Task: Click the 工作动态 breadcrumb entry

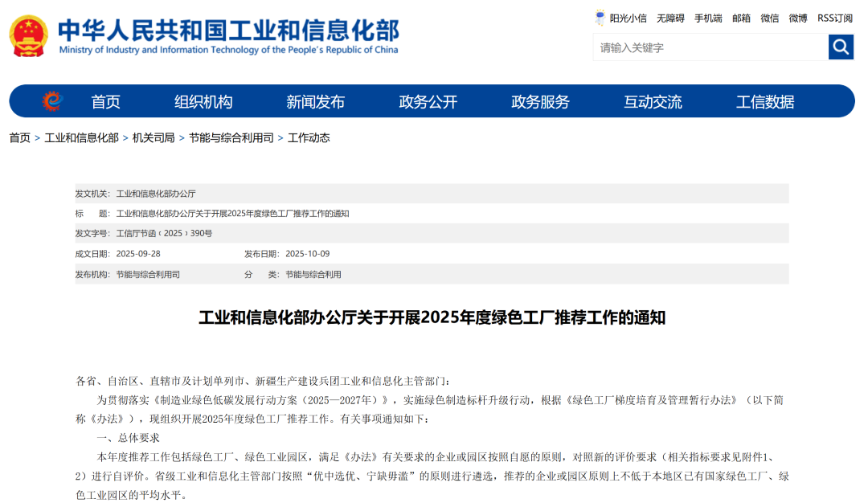Action: 313,137
